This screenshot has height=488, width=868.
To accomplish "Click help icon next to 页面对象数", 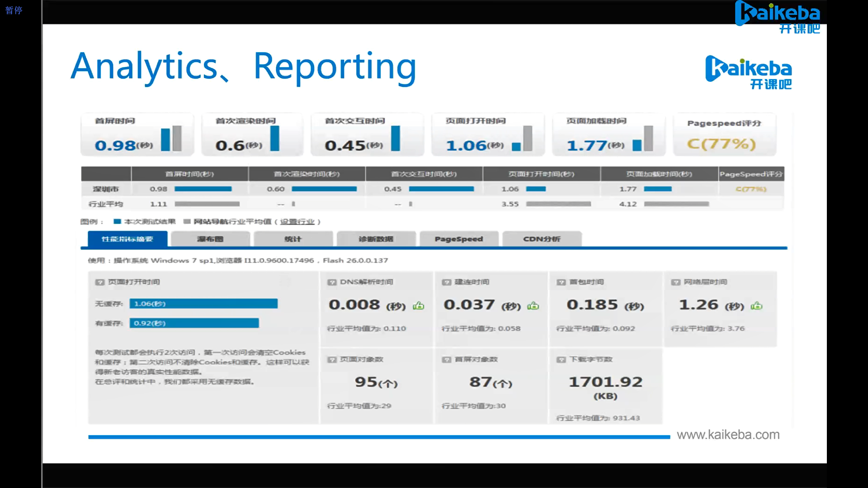I will point(332,360).
